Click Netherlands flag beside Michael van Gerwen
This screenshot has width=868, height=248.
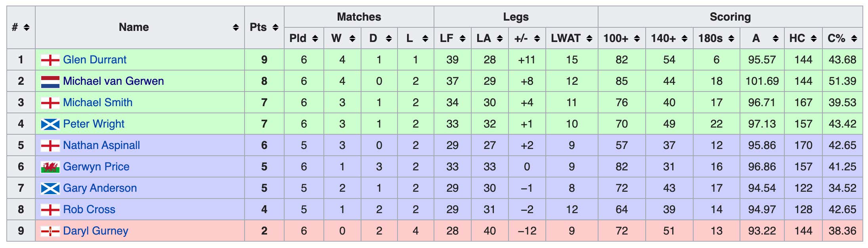(x=50, y=82)
